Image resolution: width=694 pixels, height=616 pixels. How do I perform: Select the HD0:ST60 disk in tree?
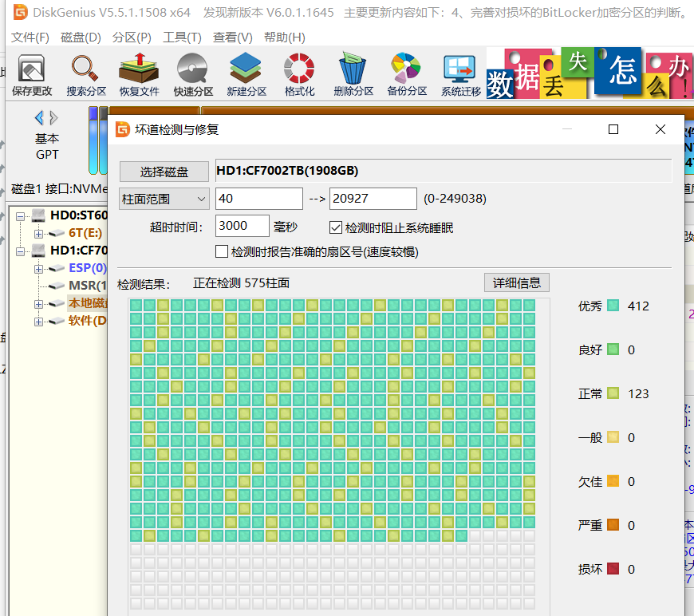(79, 215)
